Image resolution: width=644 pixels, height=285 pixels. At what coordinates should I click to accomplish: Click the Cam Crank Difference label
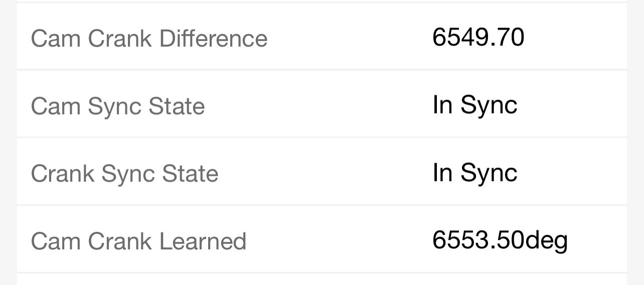(149, 39)
